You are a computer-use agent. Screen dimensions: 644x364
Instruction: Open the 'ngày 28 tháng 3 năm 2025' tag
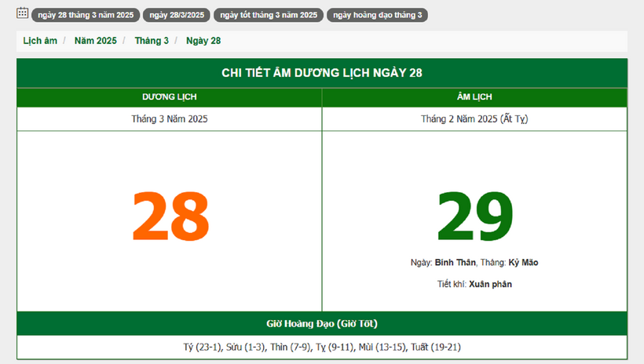click(x=85, y=15)
